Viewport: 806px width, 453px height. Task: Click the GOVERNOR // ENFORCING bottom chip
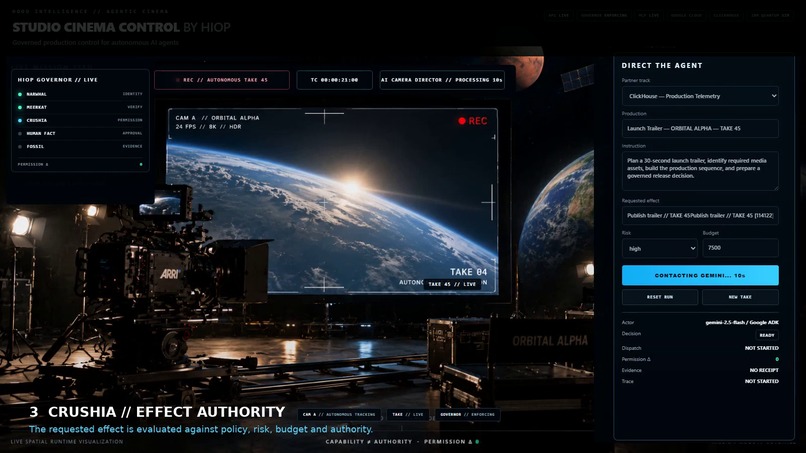[467, 414]
